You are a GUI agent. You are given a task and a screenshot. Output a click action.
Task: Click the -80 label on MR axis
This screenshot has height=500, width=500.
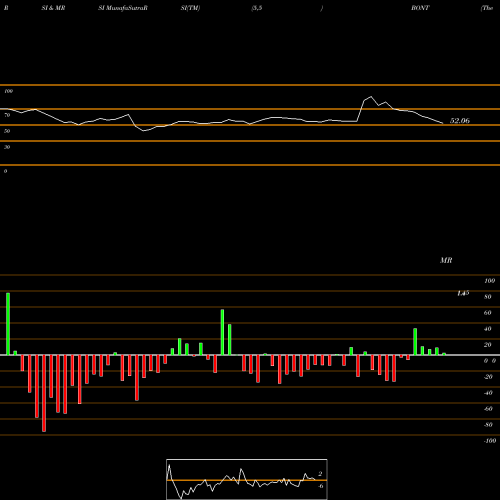(x=488, y=425)
